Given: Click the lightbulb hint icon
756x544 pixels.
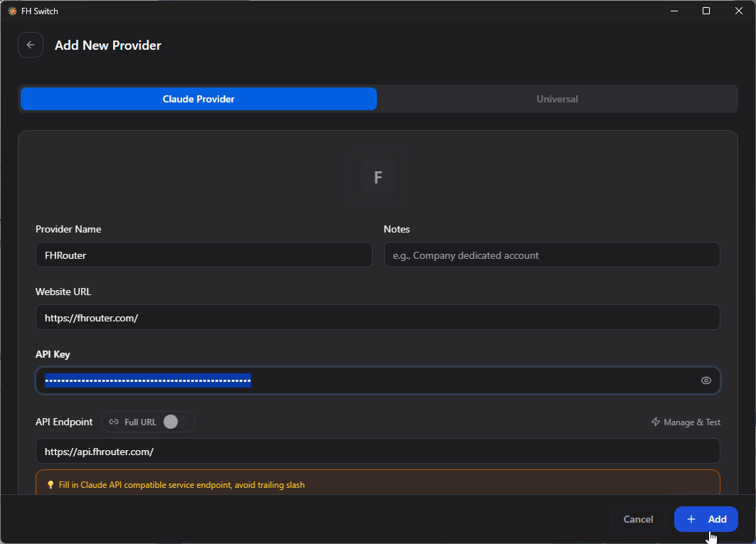Looking at the screenshot, I should point(50,485).
